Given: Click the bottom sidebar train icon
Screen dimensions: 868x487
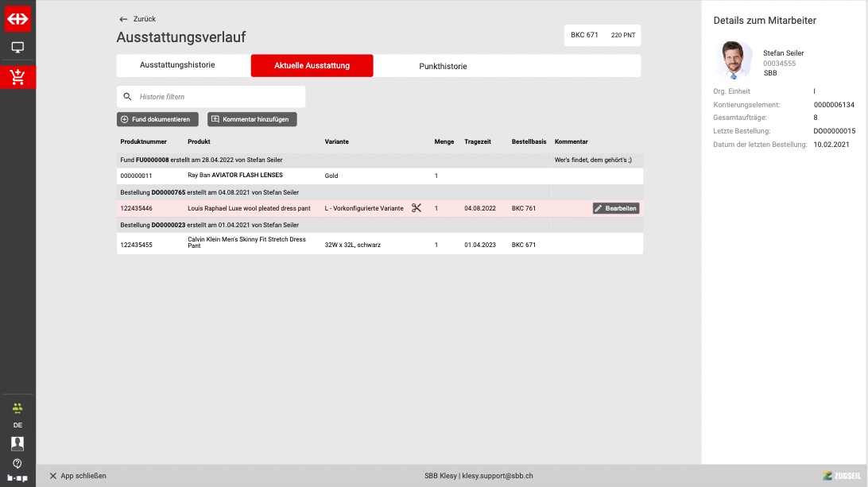Looking at the screenshot, I should 17,477.
